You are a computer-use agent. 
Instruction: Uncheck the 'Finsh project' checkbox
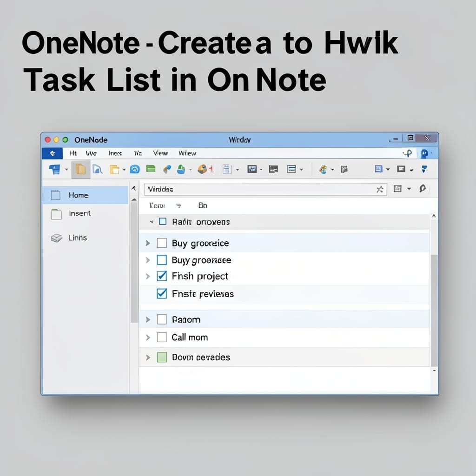[162, 276]
